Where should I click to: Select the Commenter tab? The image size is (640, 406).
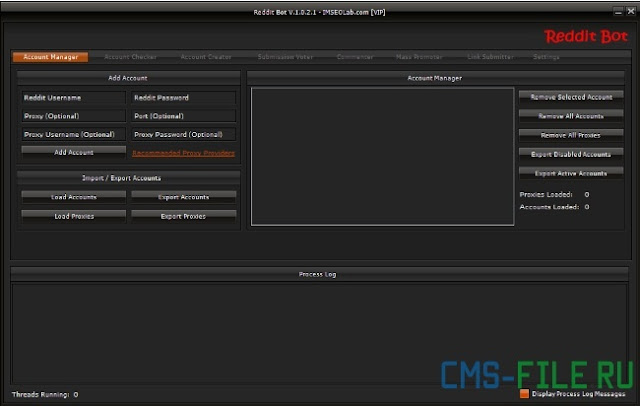click(x=355, y=57)
